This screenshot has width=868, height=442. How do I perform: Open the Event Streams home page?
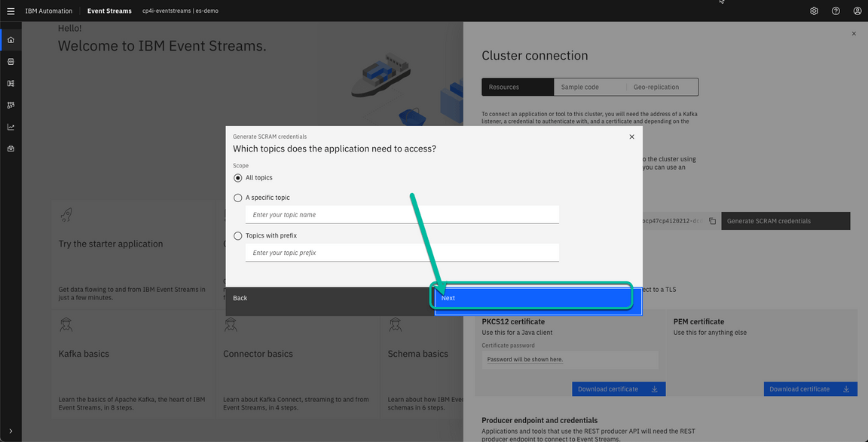[x=11, y=38]
